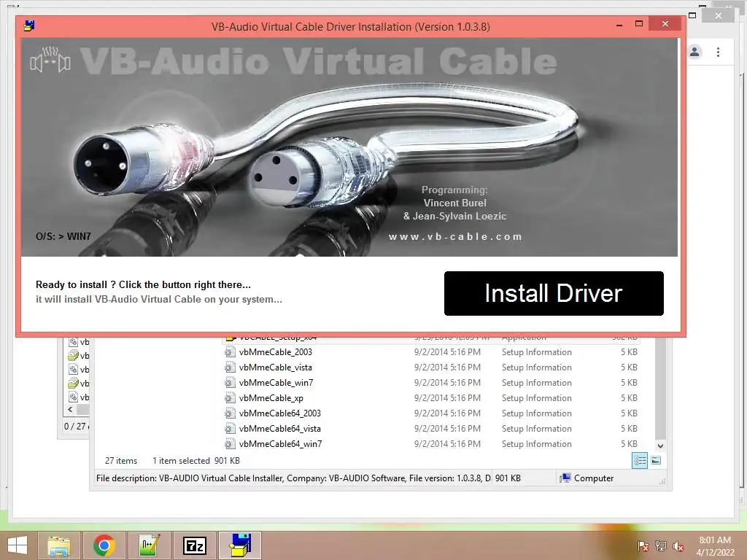Click the VB-Audio installer title bar icon
The image size is (747, 560).
(x=29, y=26)
